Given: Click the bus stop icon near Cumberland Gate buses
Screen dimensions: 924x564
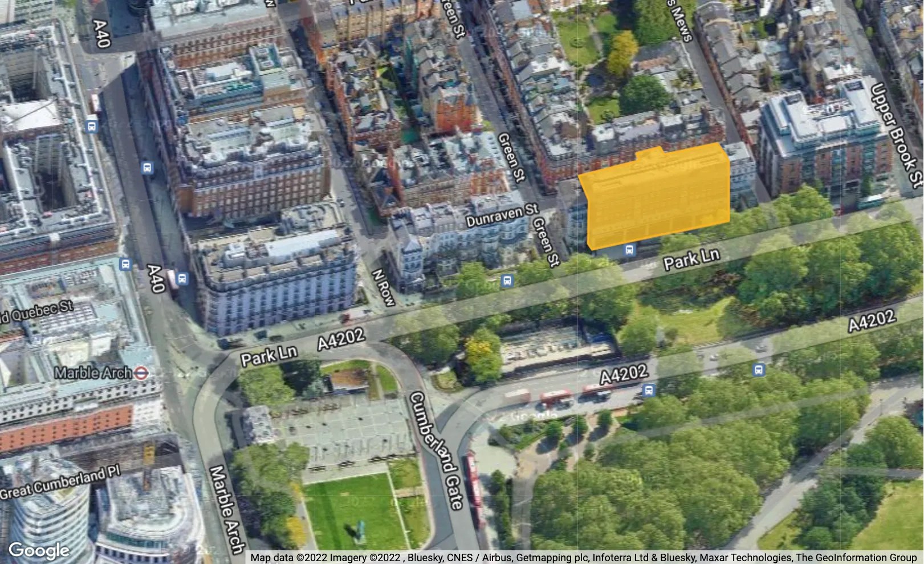Looking at the screenshot, I should [x=649, y=390].
